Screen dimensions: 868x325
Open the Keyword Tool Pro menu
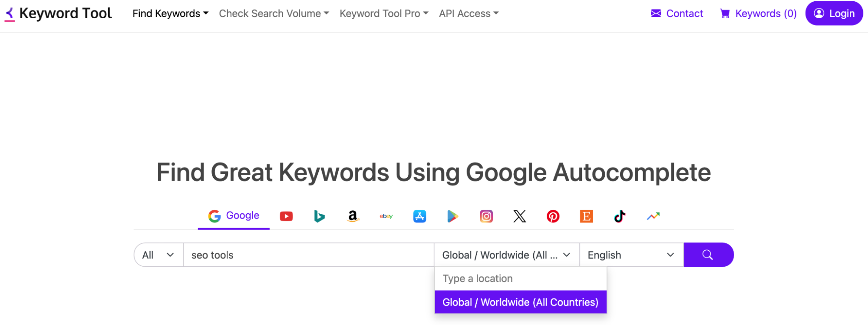coord(384,13)
